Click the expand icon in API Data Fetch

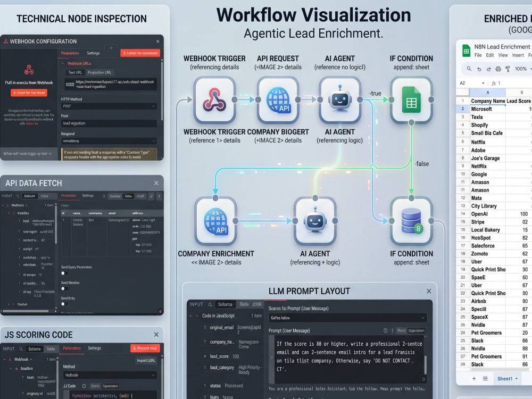tap(104, 196)
